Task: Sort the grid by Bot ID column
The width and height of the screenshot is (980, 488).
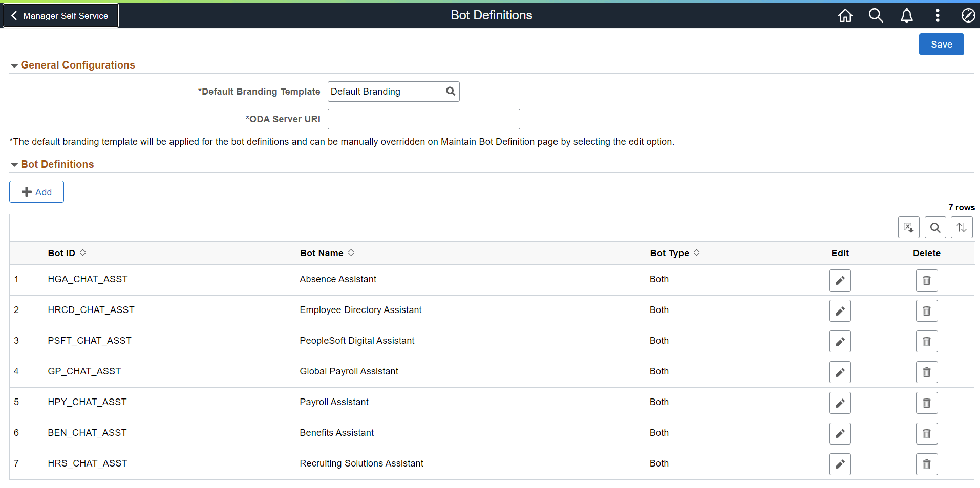Action: pyautogui.click(x=66, y=253)
